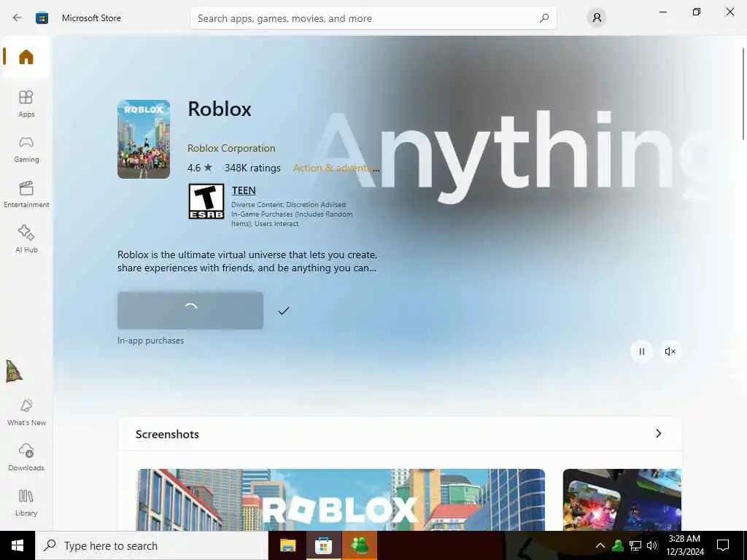Screen dimensions: 747x560
Task: Open the Roblox Corporation publisher link
Action: [231, 148]
